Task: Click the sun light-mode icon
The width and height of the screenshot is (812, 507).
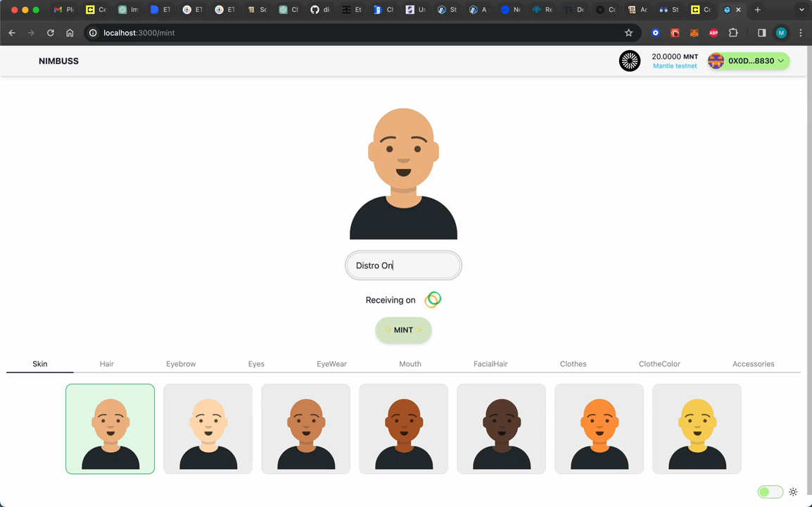Action: (x=794, y=492)
